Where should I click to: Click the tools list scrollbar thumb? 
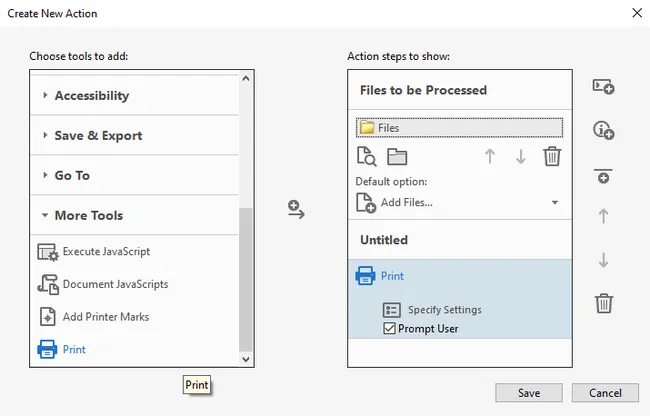pos(246,280)
